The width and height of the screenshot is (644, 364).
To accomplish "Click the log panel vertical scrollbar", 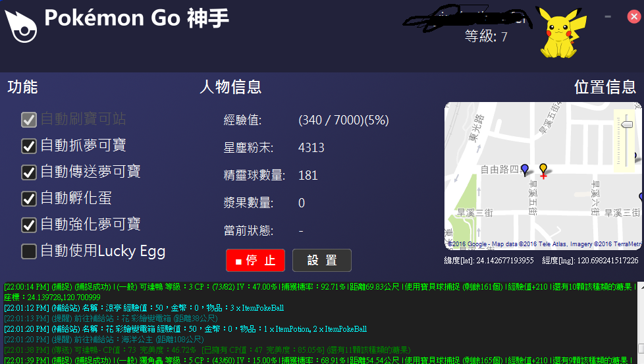I will tap(640, 322).
